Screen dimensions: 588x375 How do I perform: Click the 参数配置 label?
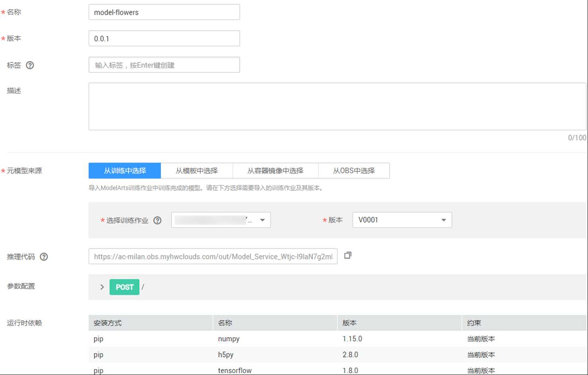click(x=21, y=286)
